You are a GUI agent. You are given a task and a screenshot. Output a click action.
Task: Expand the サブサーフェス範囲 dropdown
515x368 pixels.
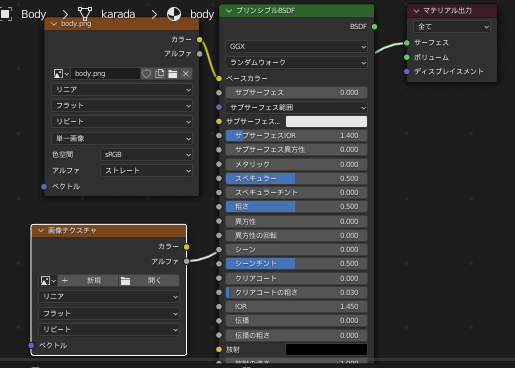[296, 107]
